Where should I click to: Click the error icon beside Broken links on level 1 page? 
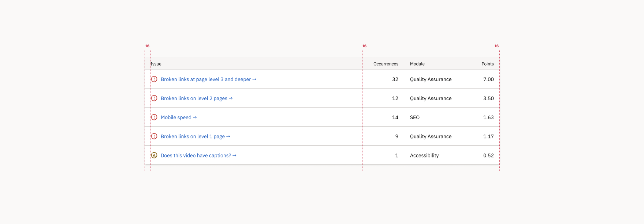click(x=154, y=136)
